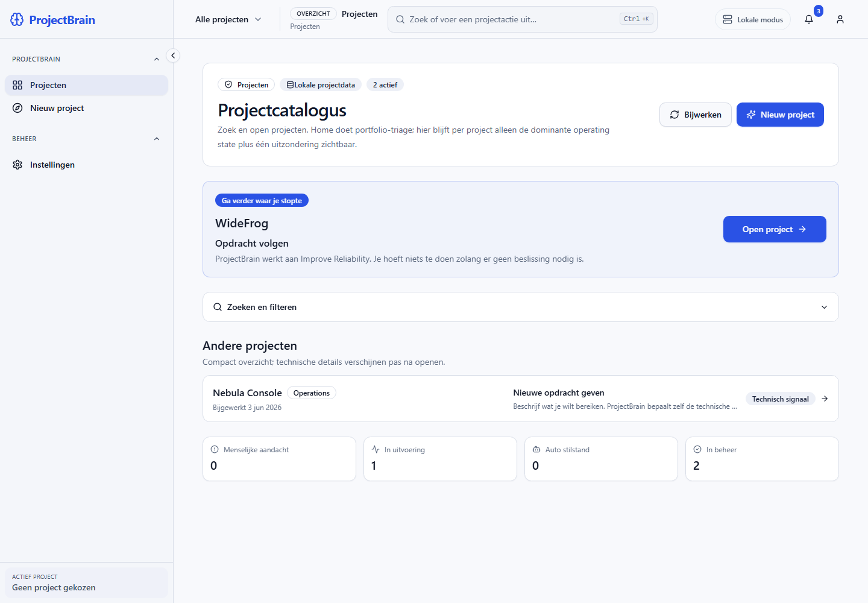Click the Auto stilstand stat card
868x603 pixels.
601,459
